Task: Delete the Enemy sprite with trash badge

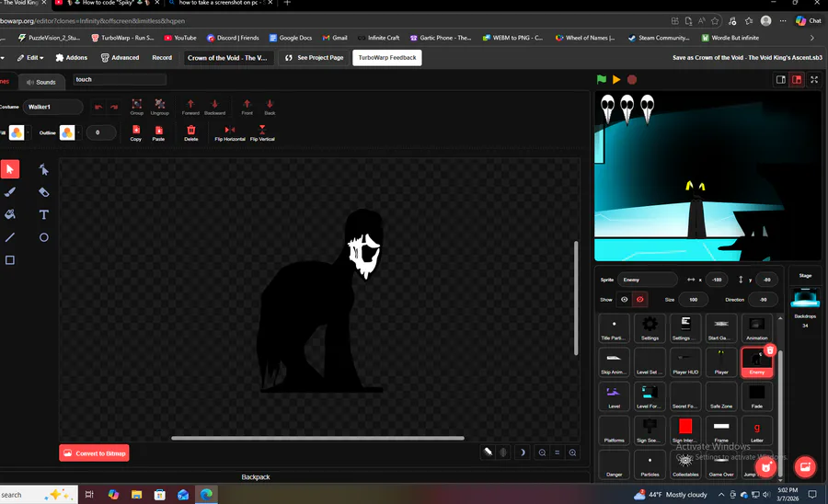Action: coord(770,349)
